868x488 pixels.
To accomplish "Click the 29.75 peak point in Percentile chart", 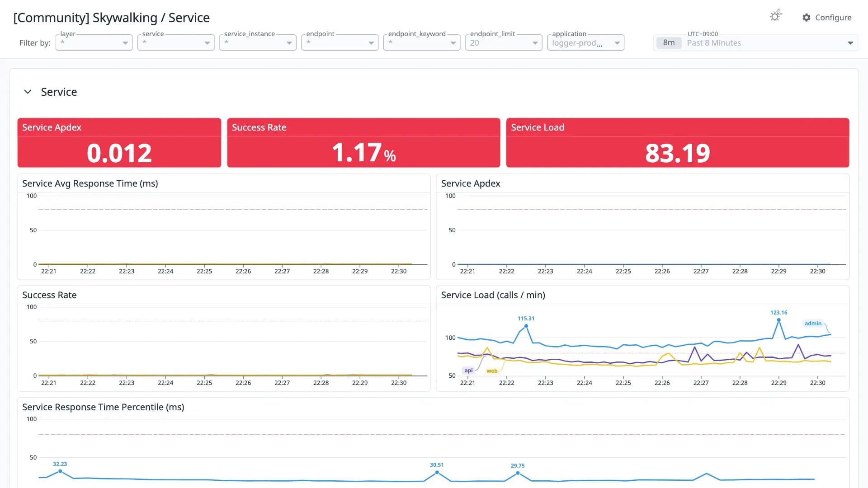I will (x=518, y=473).
